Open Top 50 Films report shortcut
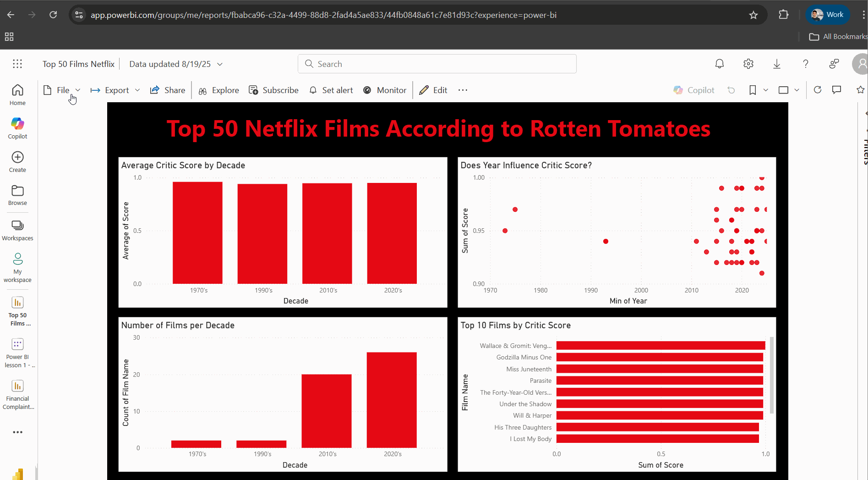This screenshot has width=868, height=480. (x=17, y=311)
